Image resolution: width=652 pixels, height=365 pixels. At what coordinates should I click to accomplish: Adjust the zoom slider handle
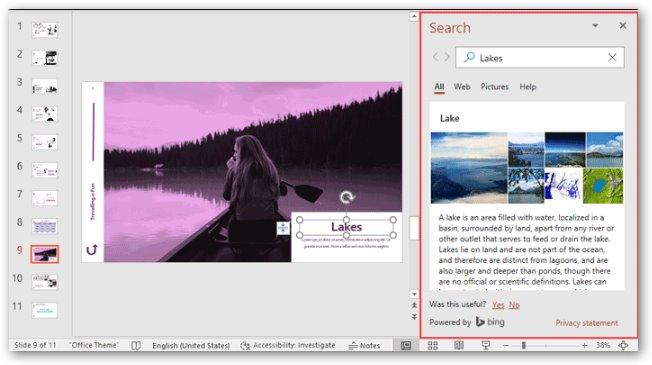click(524, 345)
